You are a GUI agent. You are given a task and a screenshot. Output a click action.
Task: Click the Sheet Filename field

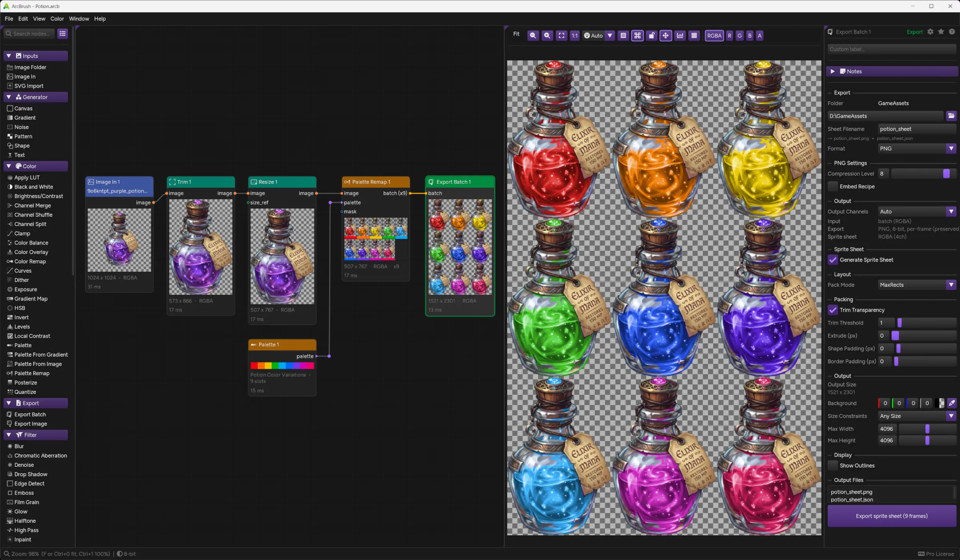tap(917, 129)
